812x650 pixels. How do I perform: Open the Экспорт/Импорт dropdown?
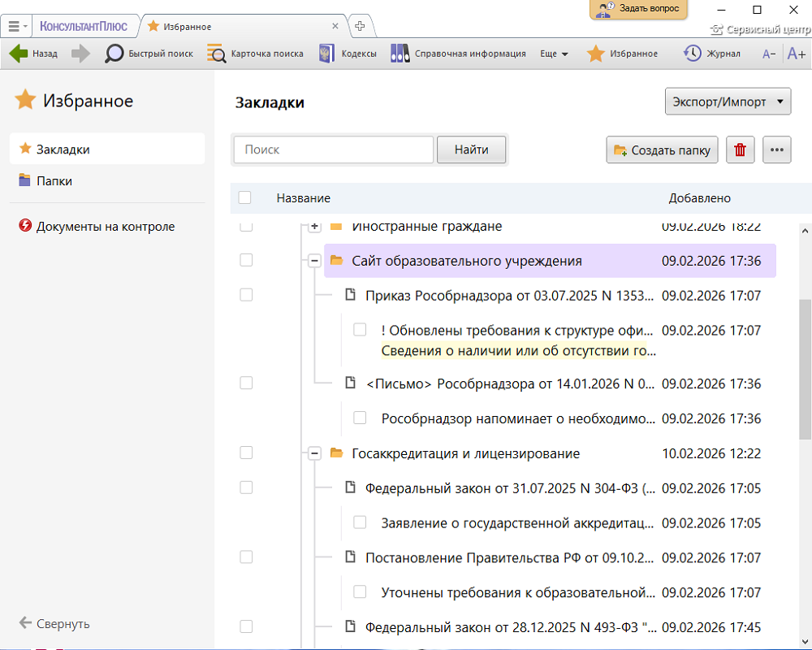(x=728, y=102)
